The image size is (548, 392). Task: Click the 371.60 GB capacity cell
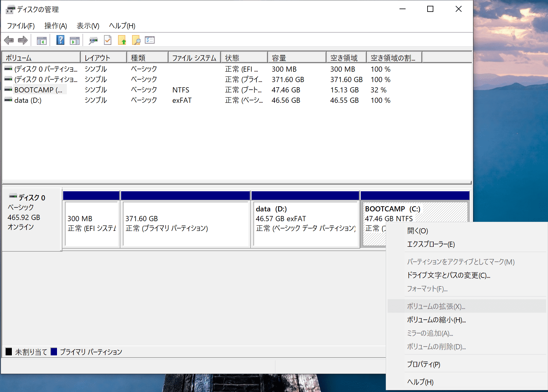click(288, 80)
